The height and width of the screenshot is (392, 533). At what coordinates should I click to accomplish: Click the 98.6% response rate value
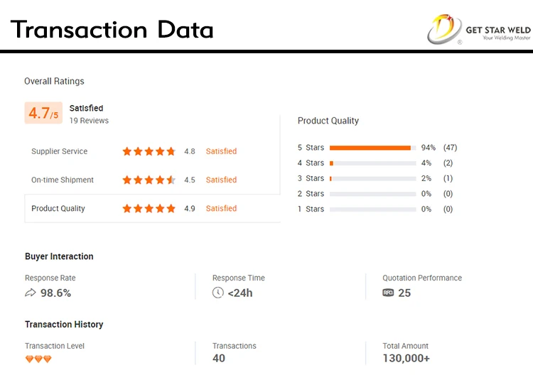tap(55, 293)
